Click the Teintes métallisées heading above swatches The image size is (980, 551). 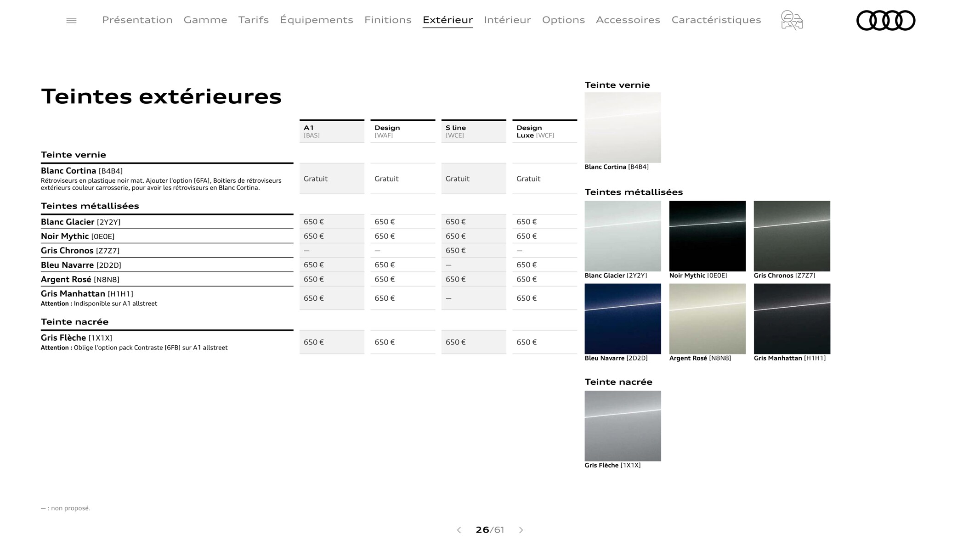[x=634, y=192]
